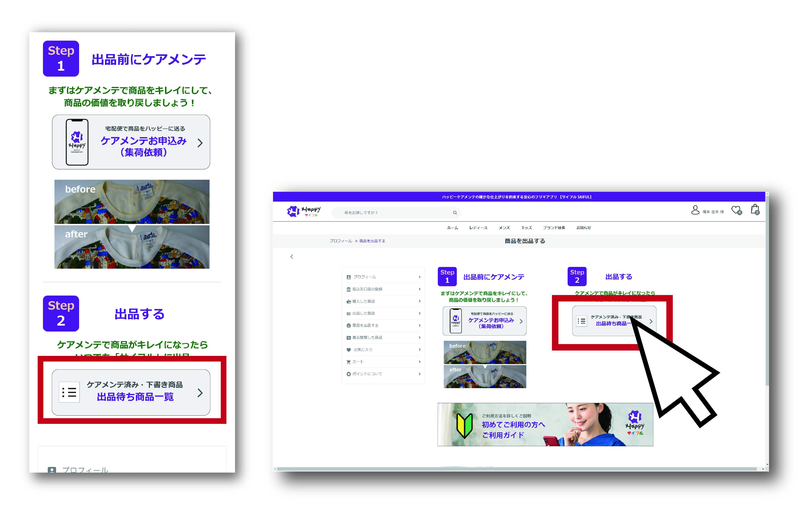Click the browser vertical scrollbar thumb
The height and width of the screenshot is (515, 812).
click(767, 290)
